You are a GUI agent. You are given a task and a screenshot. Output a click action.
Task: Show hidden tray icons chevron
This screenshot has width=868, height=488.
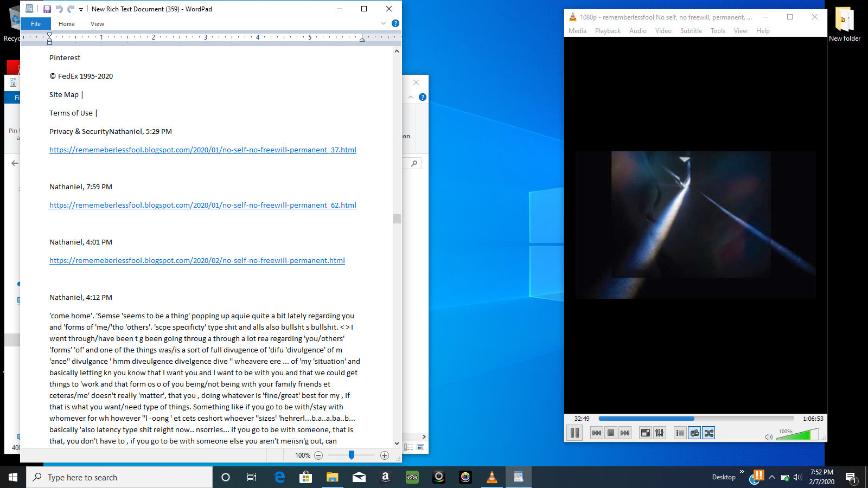point(772,477)
